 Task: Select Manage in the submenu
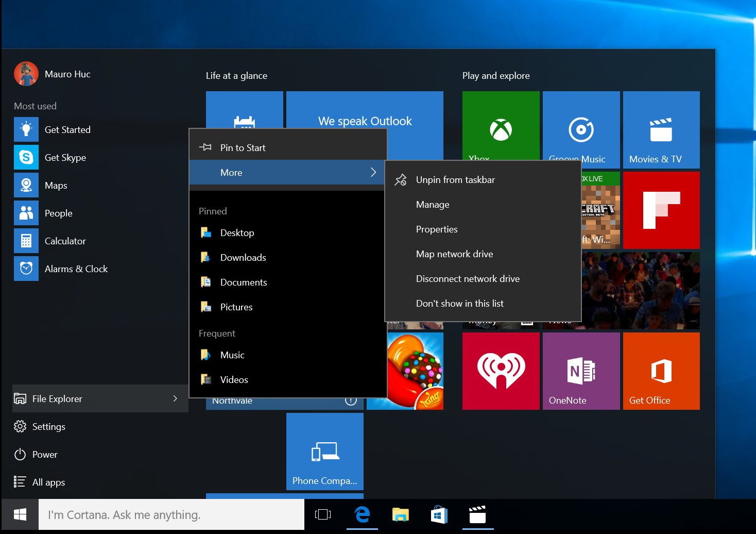483,205
